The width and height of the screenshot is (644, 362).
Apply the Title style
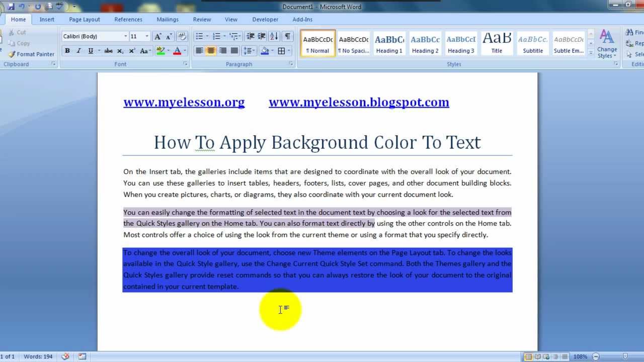[497, 43]
